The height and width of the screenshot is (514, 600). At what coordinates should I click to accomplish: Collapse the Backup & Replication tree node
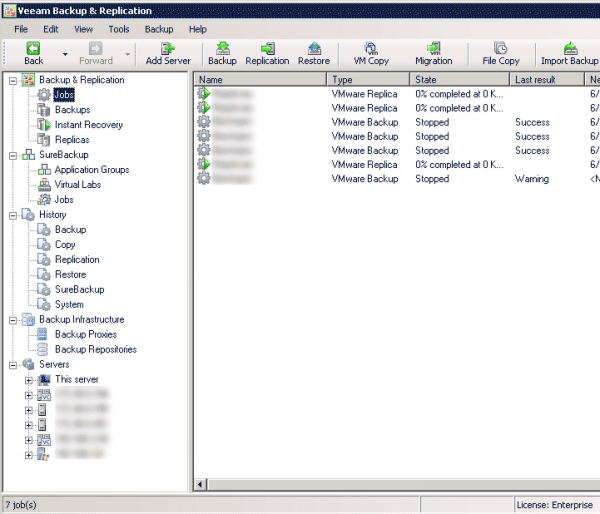pos(13,81)
